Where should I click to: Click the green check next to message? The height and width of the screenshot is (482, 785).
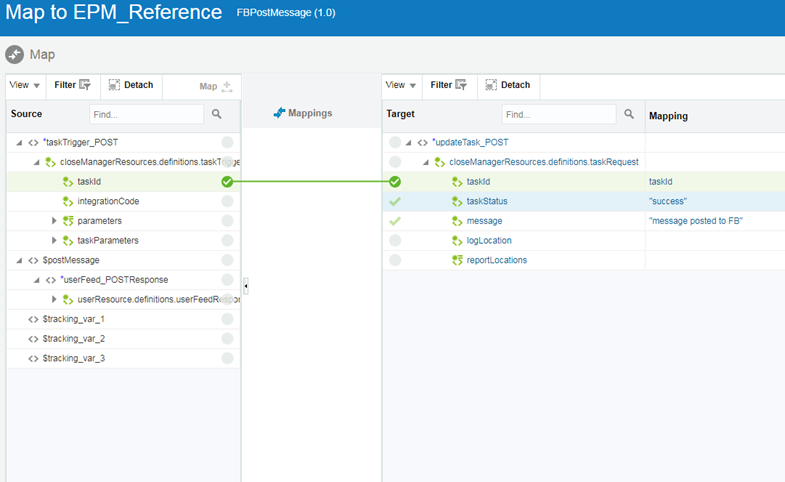pyautogui.click(x=395, y=221)
